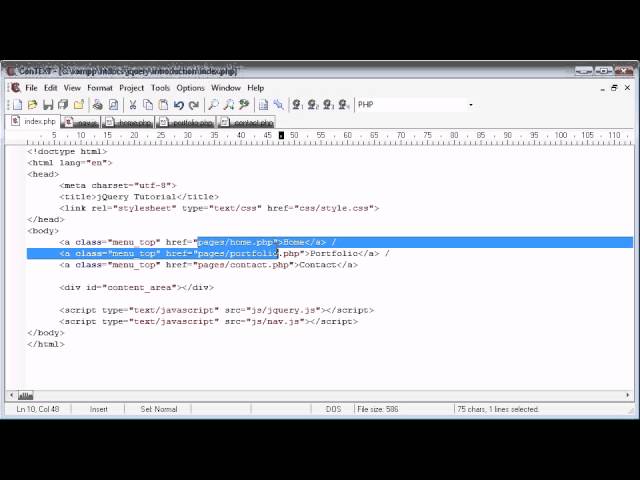
Task: Click the 'Sel: Normal' status cell
Action: pyautogui.click(x=158, y=409)
